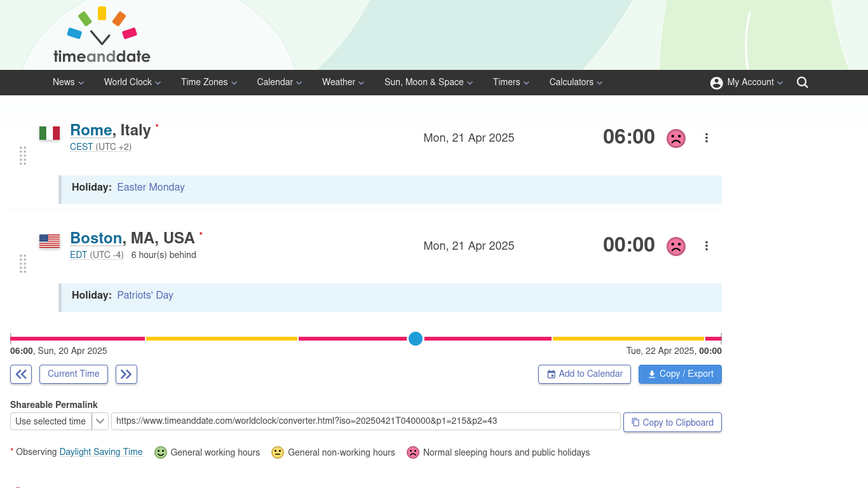Expand the Sun, Moon & Space menu
Screen dimensions: 868x488
tap(428, 83)
